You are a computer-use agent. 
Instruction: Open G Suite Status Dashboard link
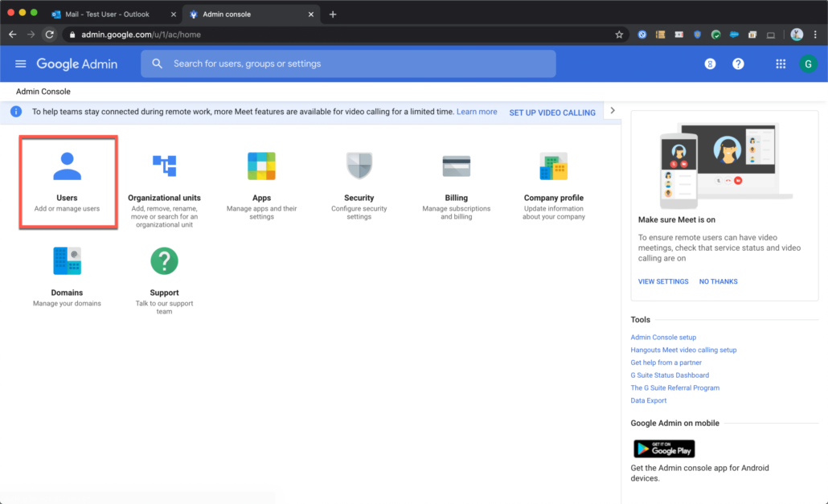[670, 375]
